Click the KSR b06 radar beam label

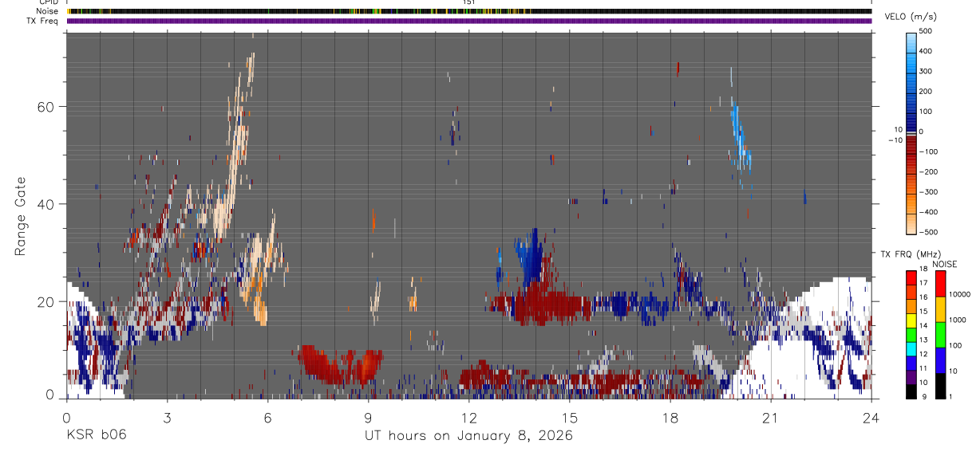(96, 435)
